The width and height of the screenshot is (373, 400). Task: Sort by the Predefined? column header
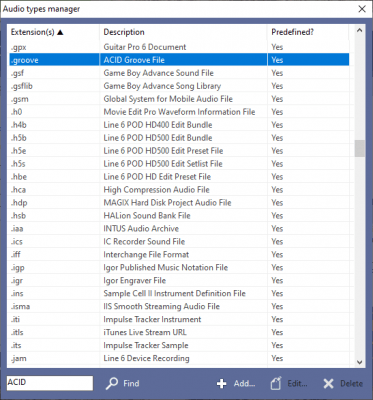pyautogui.click(x=308, y=32)
